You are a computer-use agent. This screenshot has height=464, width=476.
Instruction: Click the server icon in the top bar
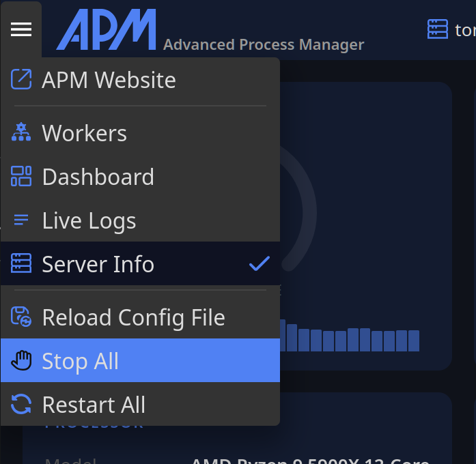(x=437, y=29)
